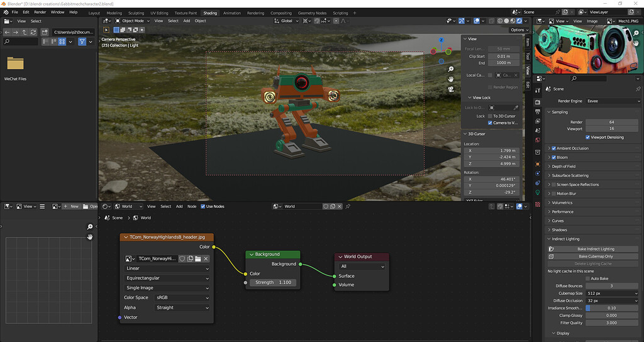Unlink image with X in texture node

206,258
